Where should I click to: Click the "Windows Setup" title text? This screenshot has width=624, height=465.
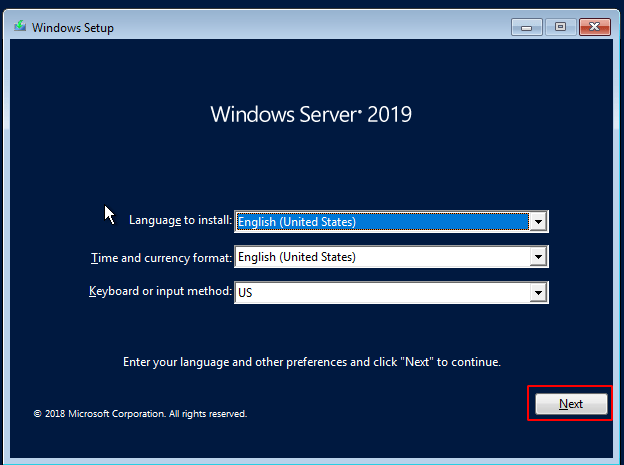tap(73, 27)
